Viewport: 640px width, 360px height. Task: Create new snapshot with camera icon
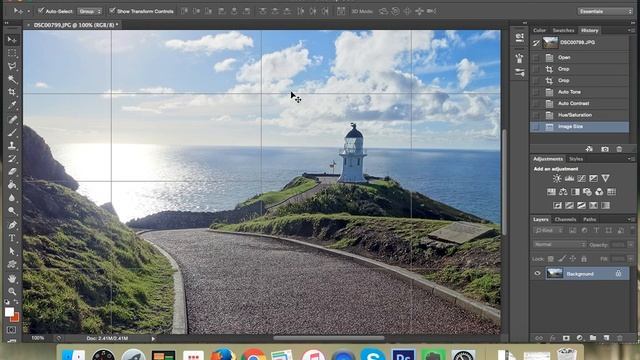click(604, 149)
